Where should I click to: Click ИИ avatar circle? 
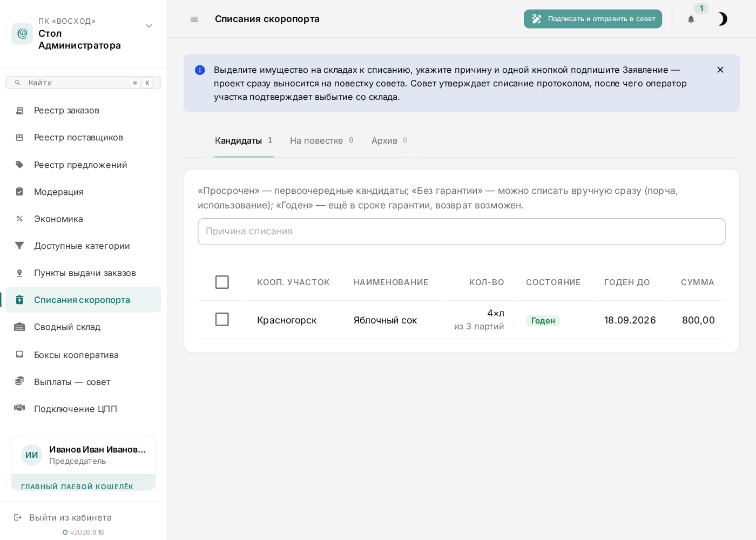[32, 455]
